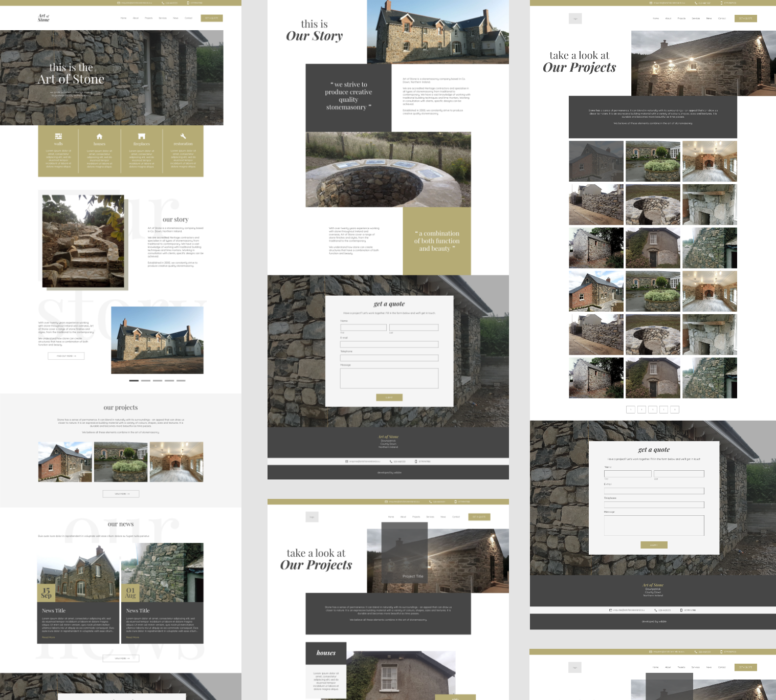Click E-mail field in Our Story quote form

[x=389, y=344]
